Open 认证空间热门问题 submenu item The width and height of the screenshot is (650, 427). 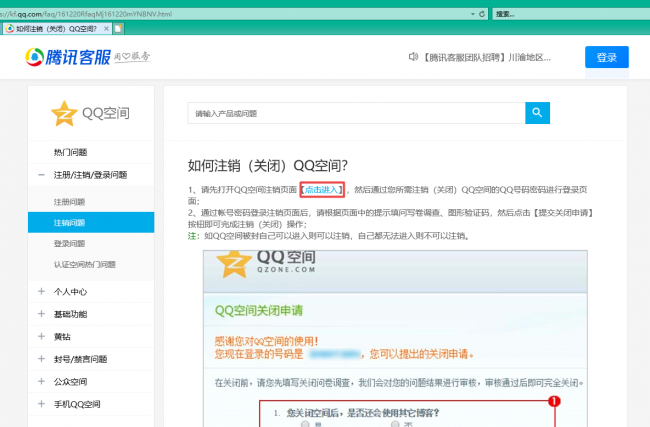coord(85,264)
